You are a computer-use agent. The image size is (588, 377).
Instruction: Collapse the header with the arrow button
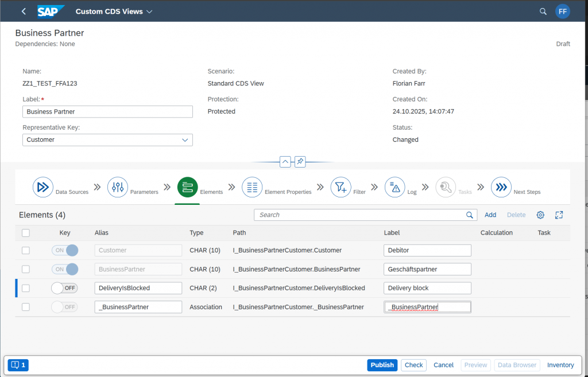pos(285,162)
